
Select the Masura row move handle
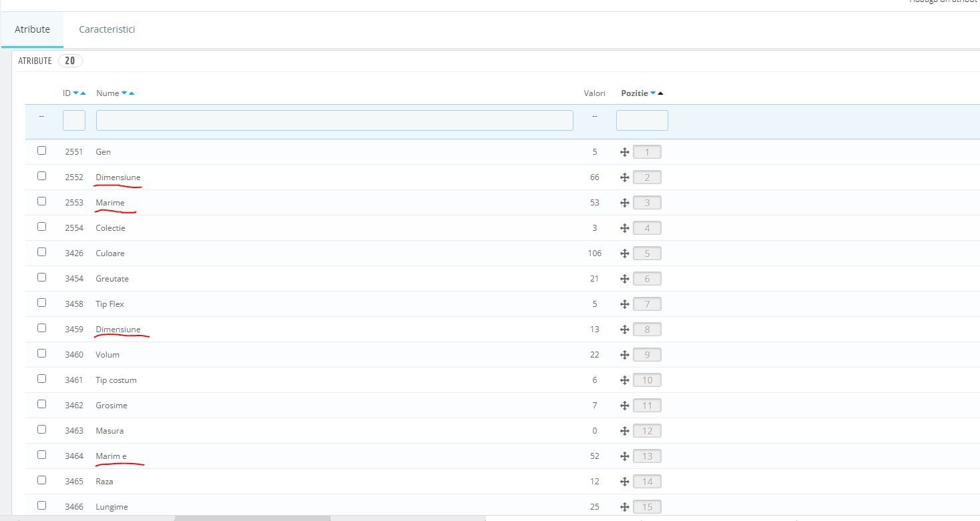coord(625,431)
